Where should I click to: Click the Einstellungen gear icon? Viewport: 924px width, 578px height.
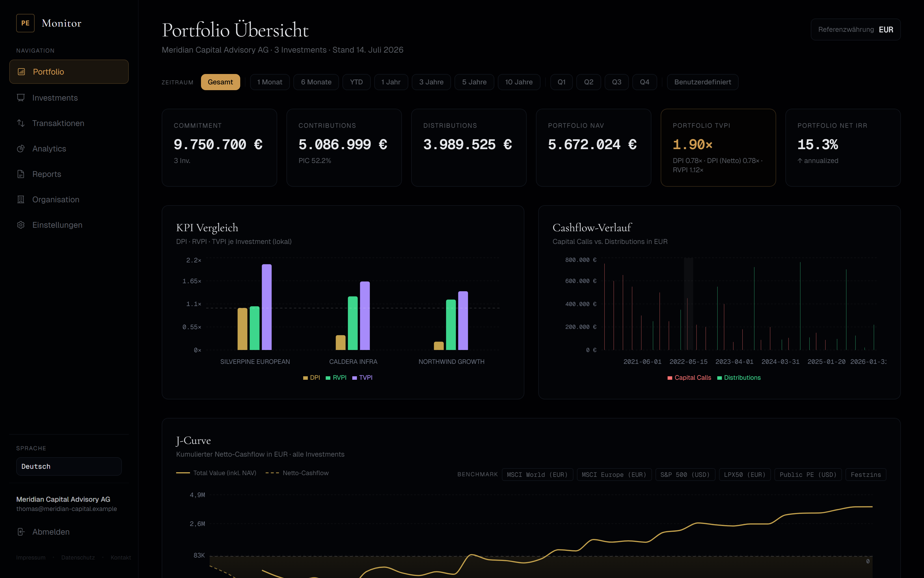click(21, 225)
